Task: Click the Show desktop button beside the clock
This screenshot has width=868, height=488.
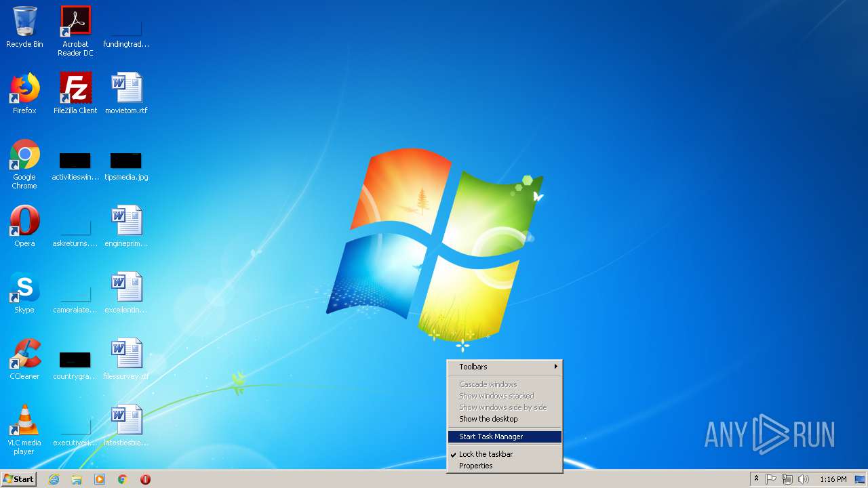Action: click(860, 479)
